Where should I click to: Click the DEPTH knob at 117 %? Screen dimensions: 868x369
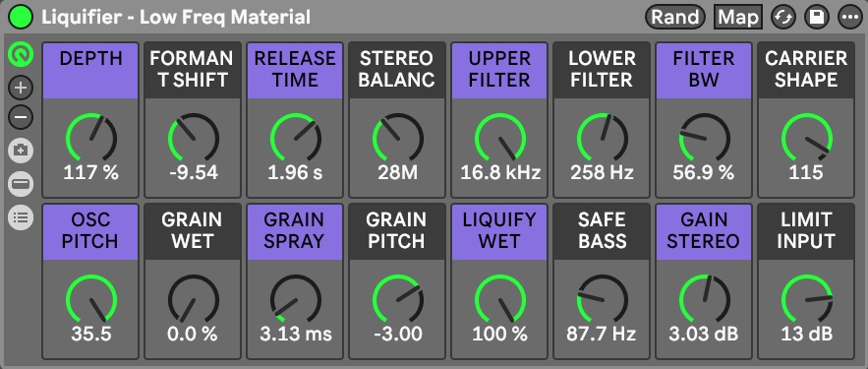point(90,139)
